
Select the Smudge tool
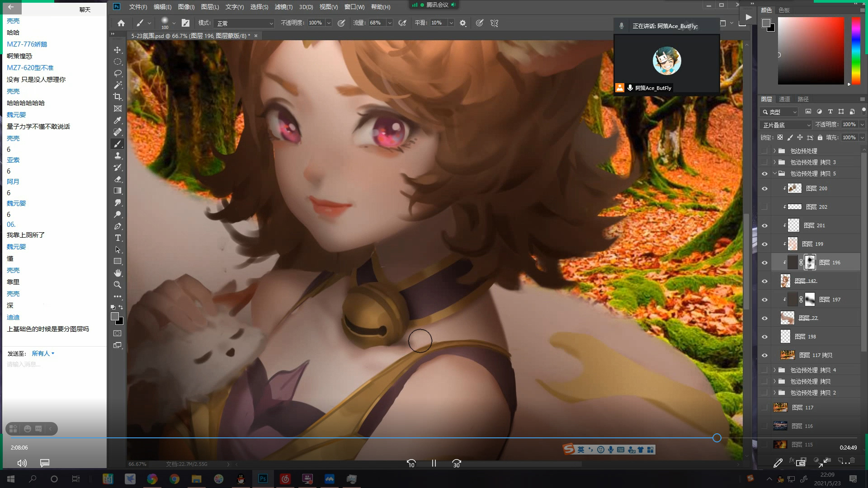point(118,202)
